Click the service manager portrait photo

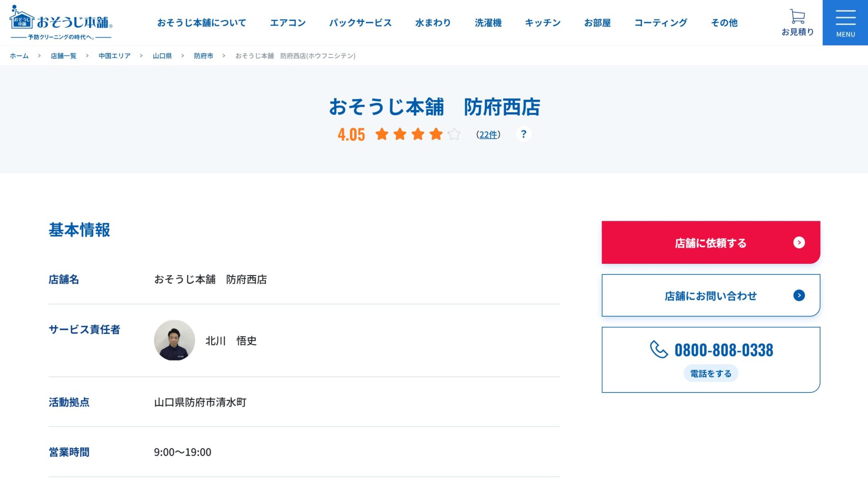pos(175,340)
